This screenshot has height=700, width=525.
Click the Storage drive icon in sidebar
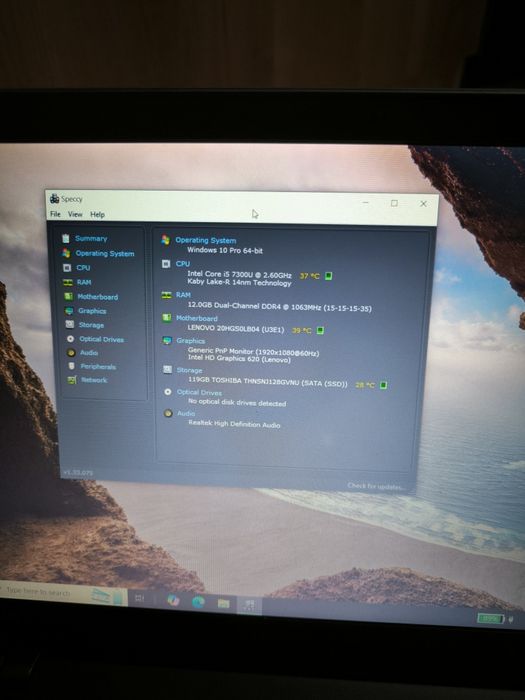point(70,325)
